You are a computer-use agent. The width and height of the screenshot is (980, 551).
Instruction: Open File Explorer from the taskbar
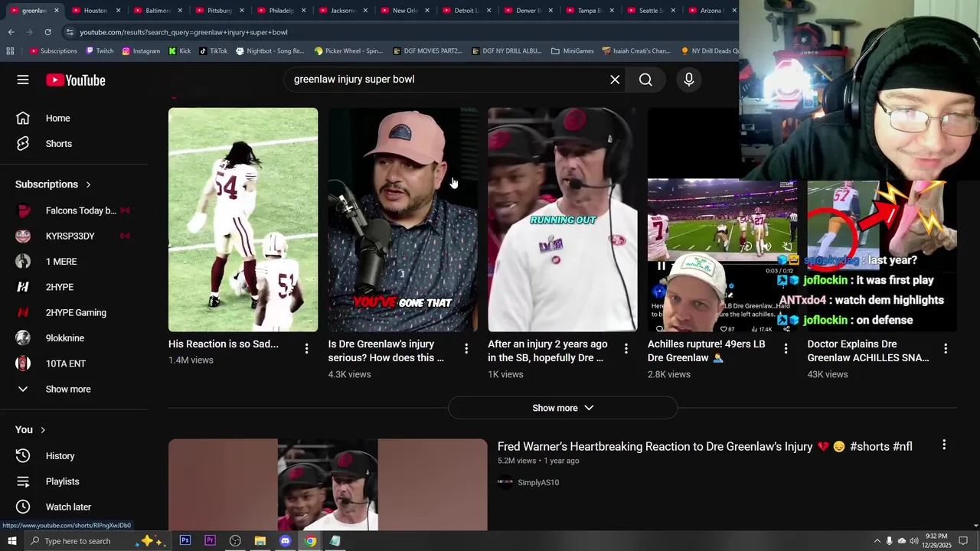tap(260, 541)
